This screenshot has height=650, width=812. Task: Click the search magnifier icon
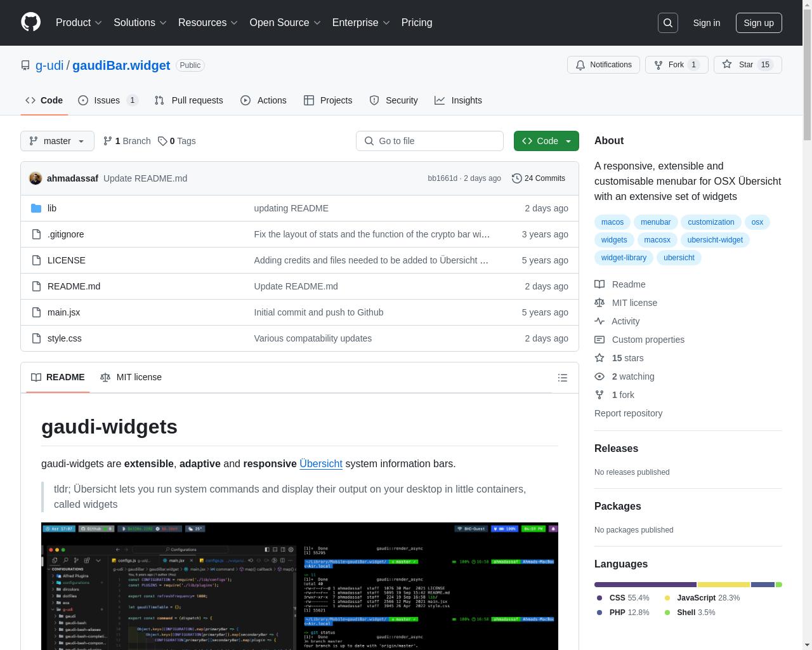(668, 23)
